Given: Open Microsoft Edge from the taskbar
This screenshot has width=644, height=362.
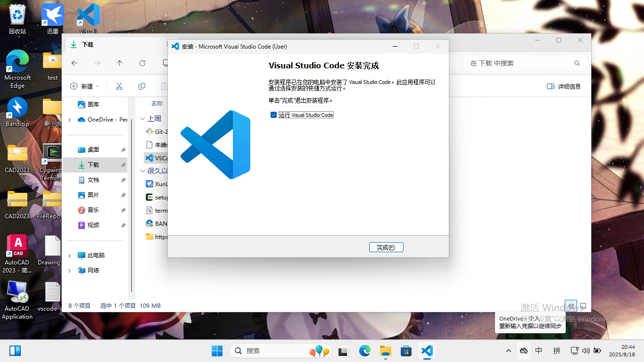Looking at the screenshot, I should 365,351.
